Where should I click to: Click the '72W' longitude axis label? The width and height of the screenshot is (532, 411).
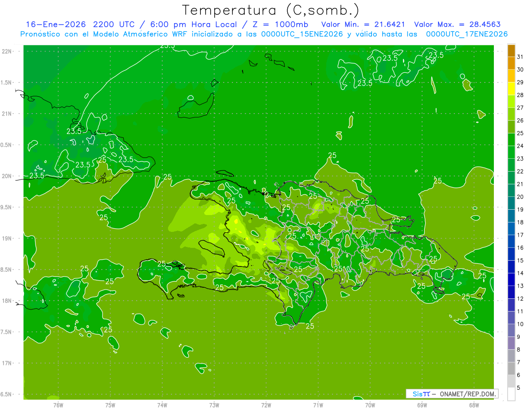pos(266,405)
